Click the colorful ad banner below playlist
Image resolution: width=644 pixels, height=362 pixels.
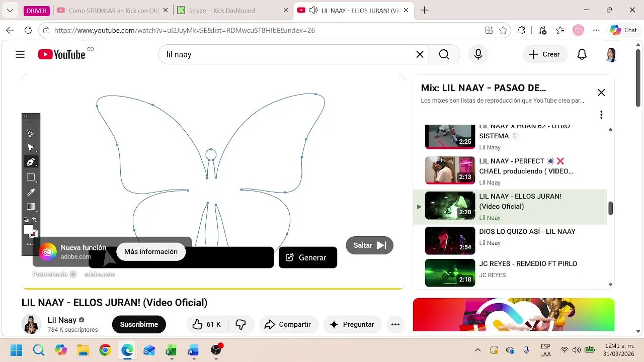tap(513, 315)
